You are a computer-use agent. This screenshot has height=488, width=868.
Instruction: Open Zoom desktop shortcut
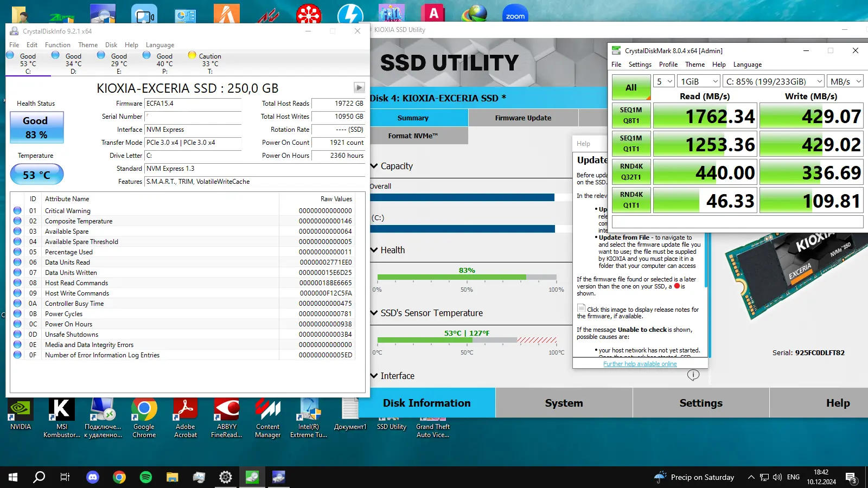(515, 14)
